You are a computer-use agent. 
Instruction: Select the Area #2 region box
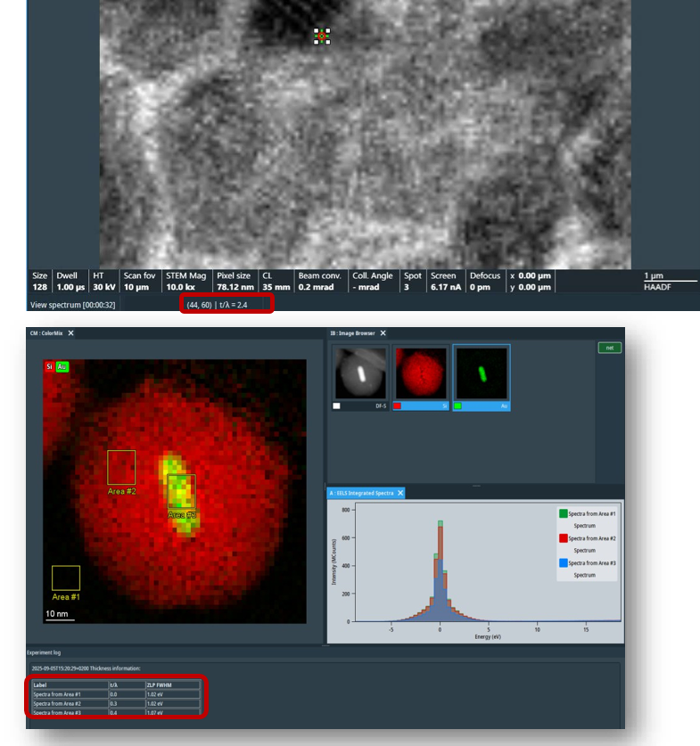[121, 467]
